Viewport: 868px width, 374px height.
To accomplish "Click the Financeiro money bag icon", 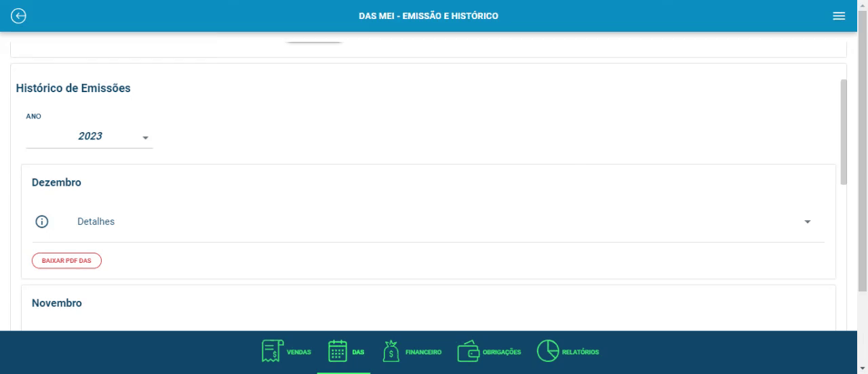I will click(x=391, y=351).
